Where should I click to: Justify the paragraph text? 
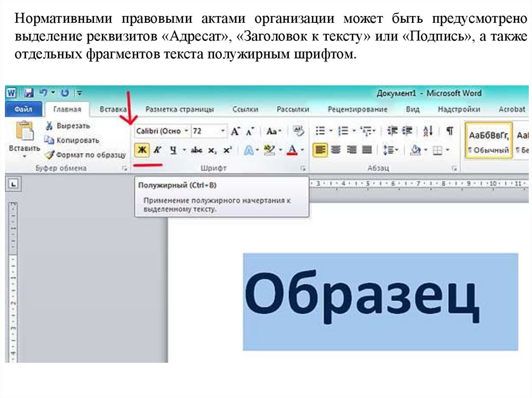[367, 149]
